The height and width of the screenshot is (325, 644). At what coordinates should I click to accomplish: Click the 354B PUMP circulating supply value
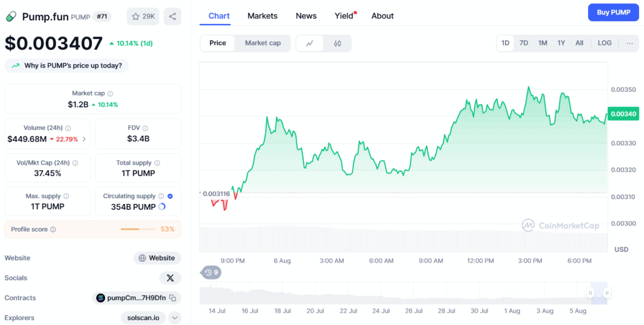133,207
